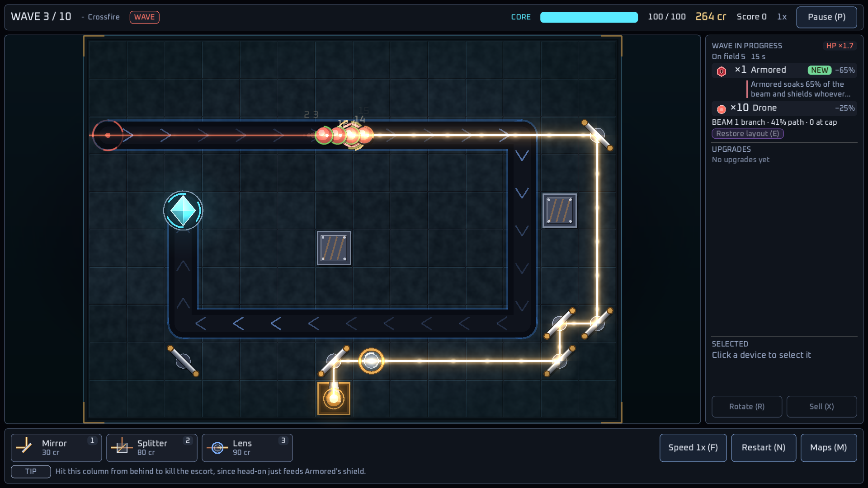Click the HP ×1.7 indicator
This screenshot has width=868, height=488.
pos(840,46)
